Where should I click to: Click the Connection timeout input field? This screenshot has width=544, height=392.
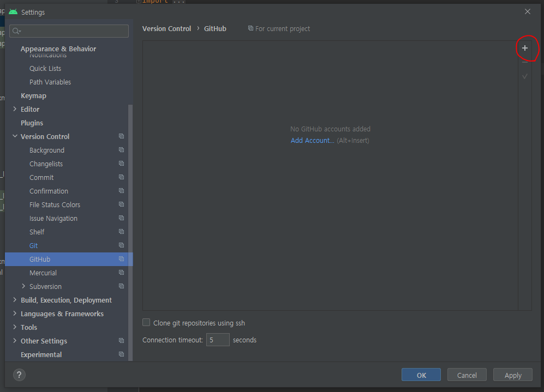point(218,340)
